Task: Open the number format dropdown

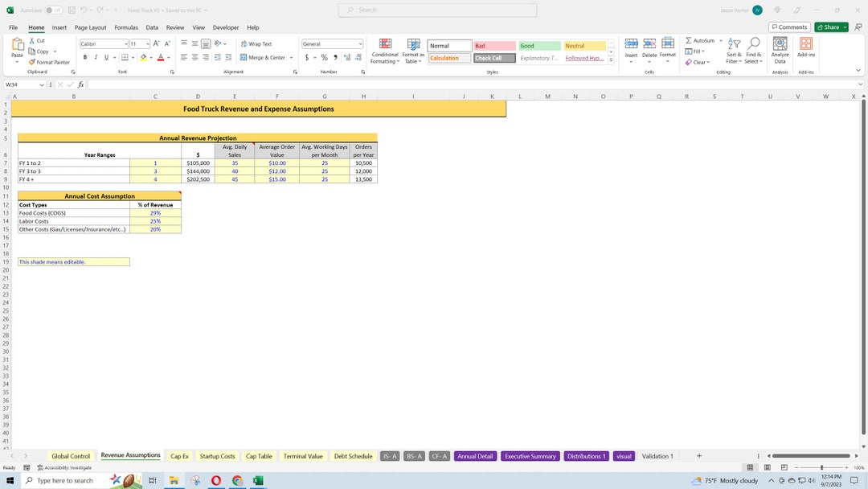Action: [x=360, y=43]
